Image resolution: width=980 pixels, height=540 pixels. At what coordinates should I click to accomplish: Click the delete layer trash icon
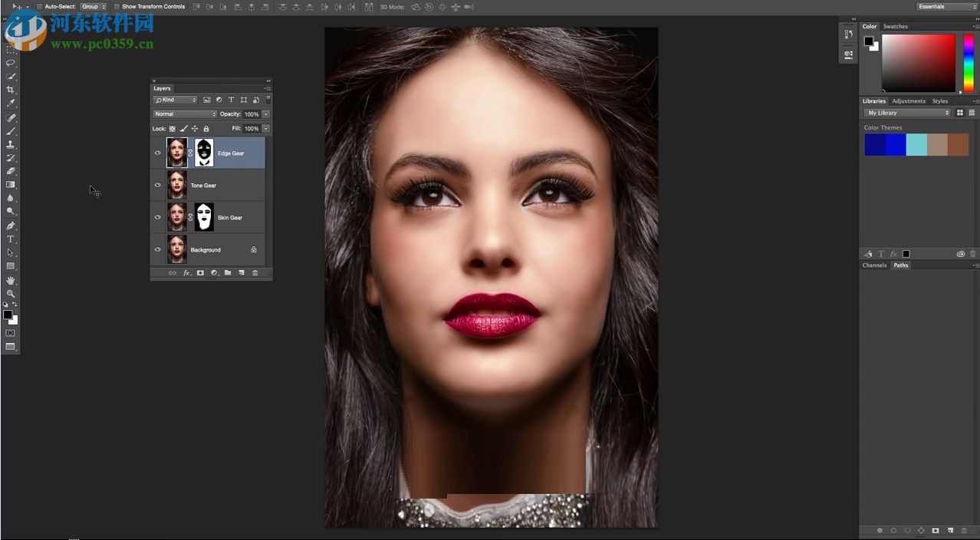click(255, 273)
